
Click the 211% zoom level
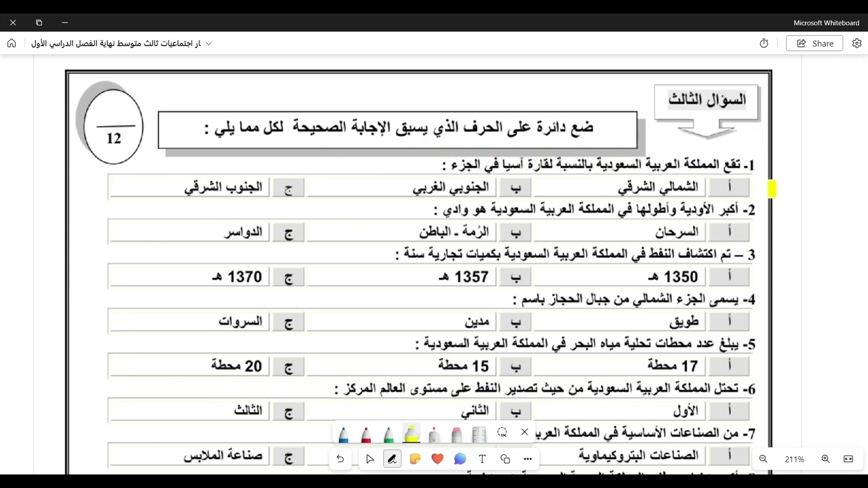coord(794,459)
